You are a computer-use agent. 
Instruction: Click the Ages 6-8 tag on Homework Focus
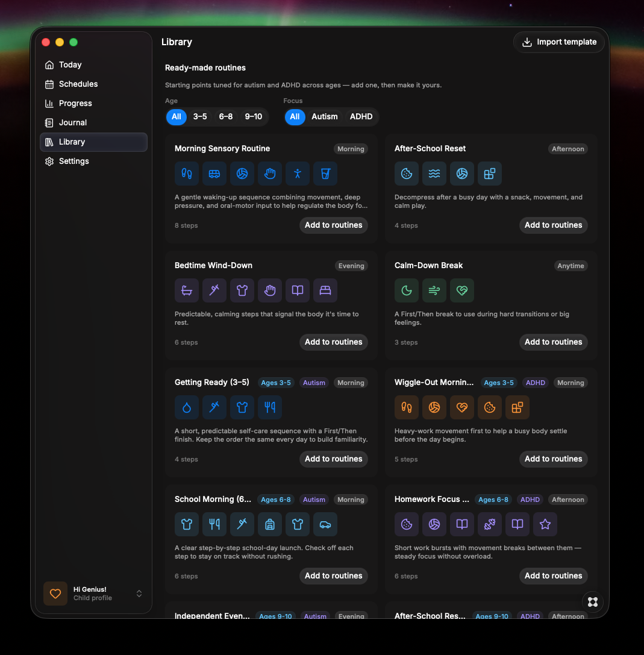click(x=493, y=500)
